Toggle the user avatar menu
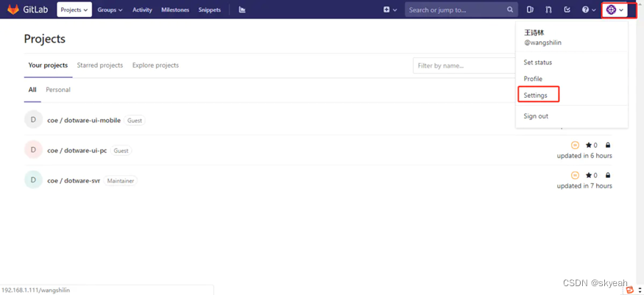 (615, 10)
